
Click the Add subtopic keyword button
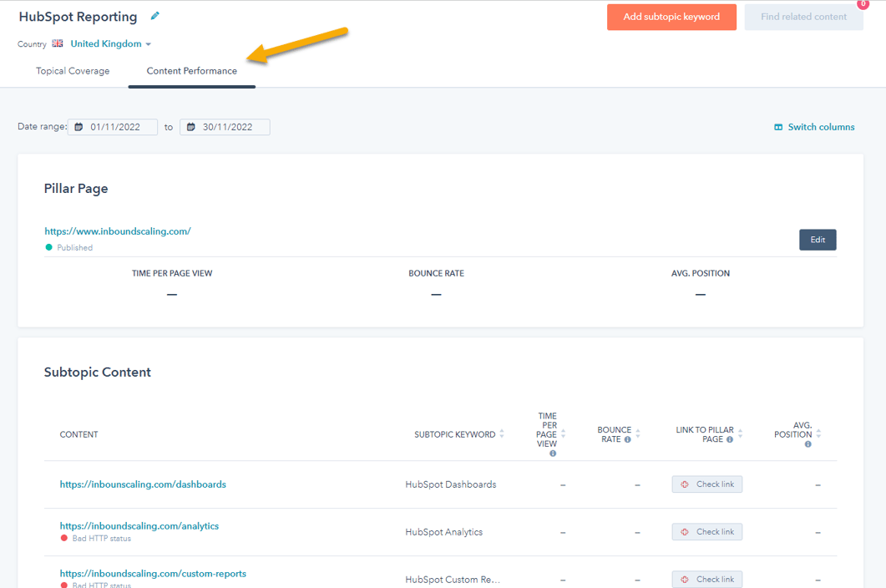coord(671,17)
